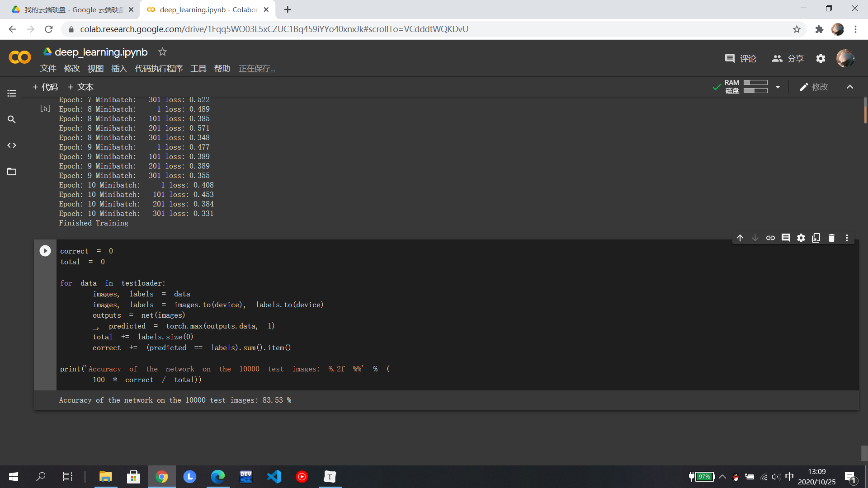Bookmark this page with the star
This screenshot has width=868, height=488.
coord(797,29)
